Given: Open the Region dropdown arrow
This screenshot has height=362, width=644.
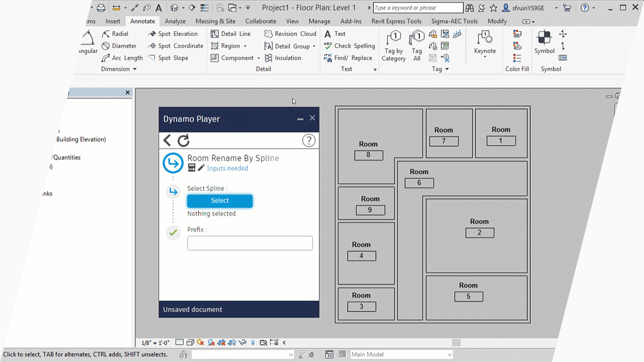Looking at the screenshot, I should coord(245,46).
